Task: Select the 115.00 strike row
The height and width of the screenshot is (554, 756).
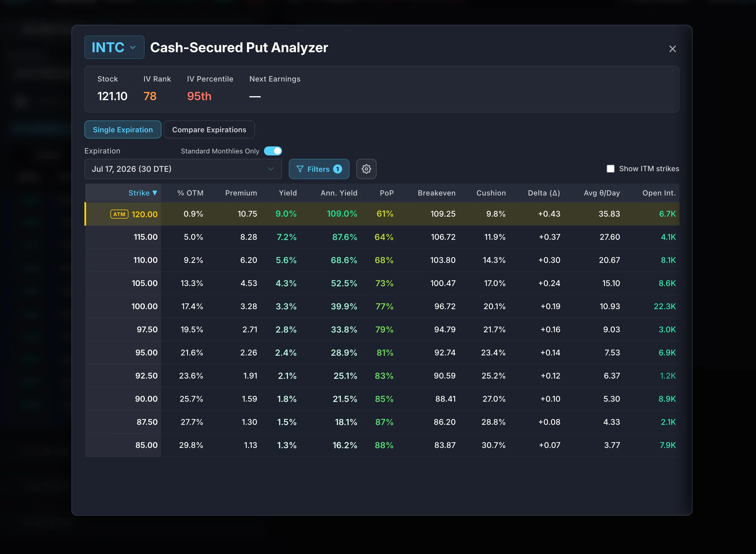Action: [x=382, y=237]
